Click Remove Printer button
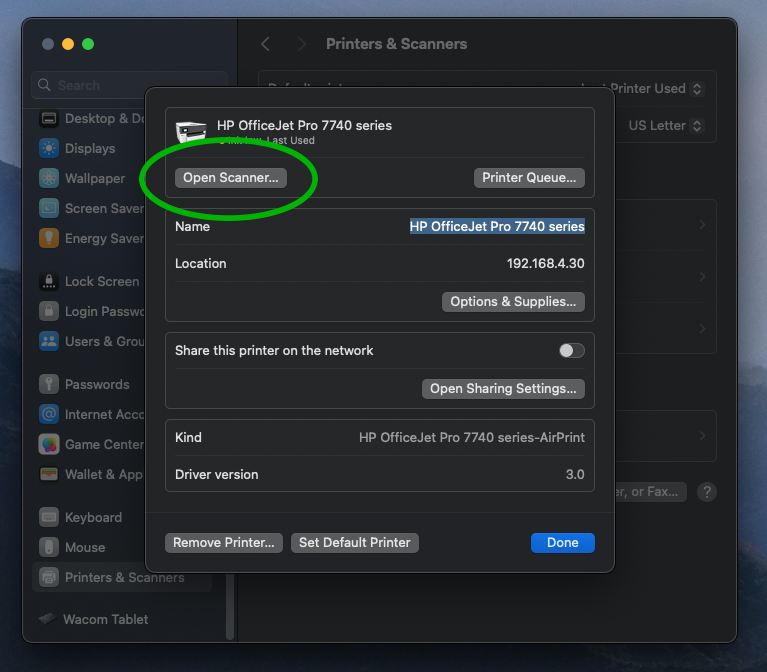767x672 pixels. pyautogui.click(x=224, y=543)
